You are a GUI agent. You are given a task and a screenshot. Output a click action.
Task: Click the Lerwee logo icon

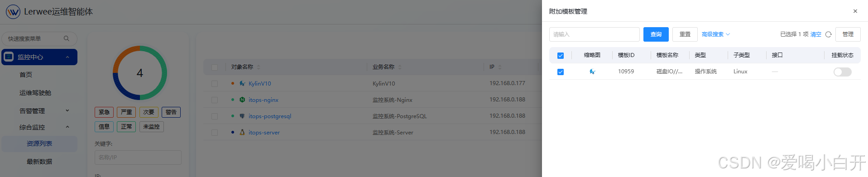tap(13, 12)
